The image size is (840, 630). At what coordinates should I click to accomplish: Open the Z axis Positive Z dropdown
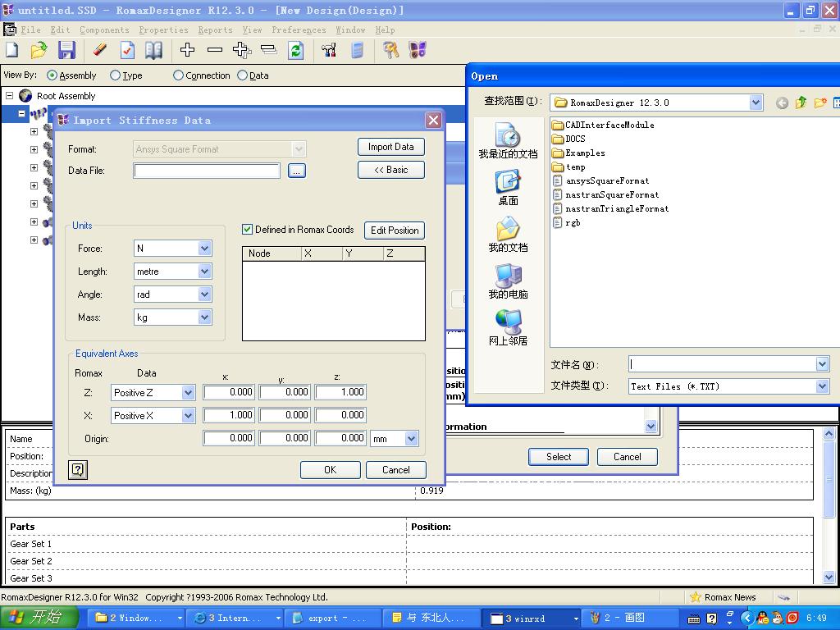pos(188,393)
